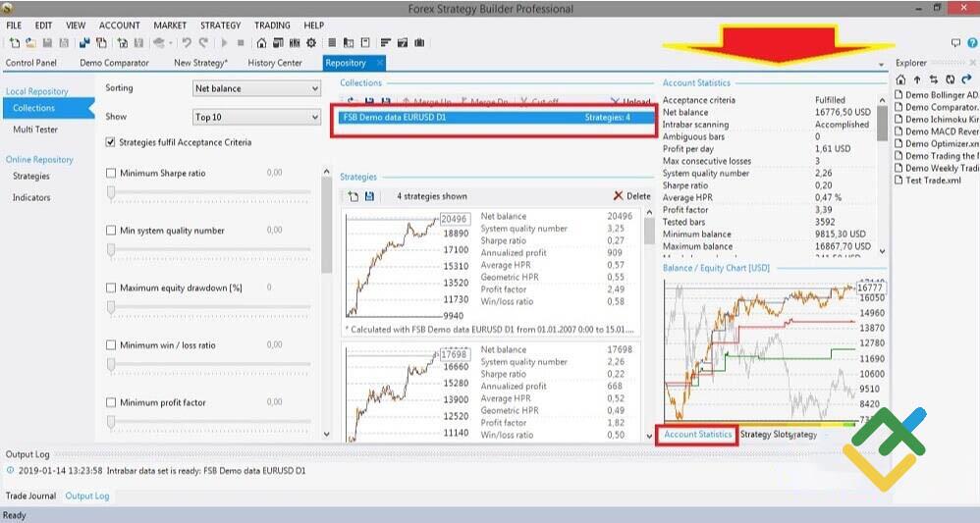Click Explorer blue redo arrow icon

pos(966,79)
